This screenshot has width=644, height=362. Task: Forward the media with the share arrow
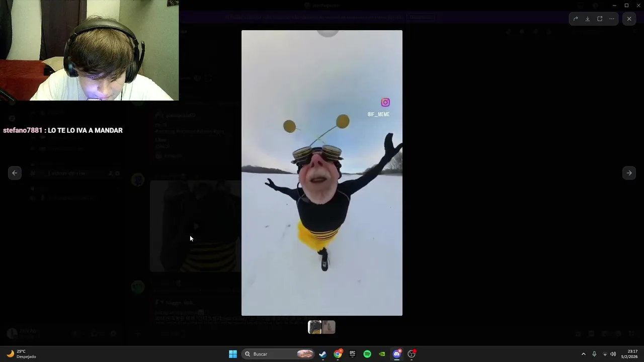(576, 19)
